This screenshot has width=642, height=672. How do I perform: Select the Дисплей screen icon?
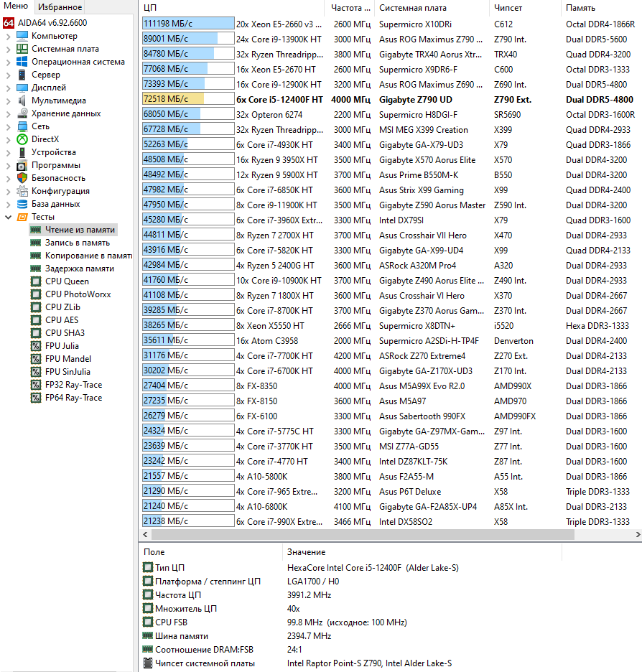coord(22,88)
